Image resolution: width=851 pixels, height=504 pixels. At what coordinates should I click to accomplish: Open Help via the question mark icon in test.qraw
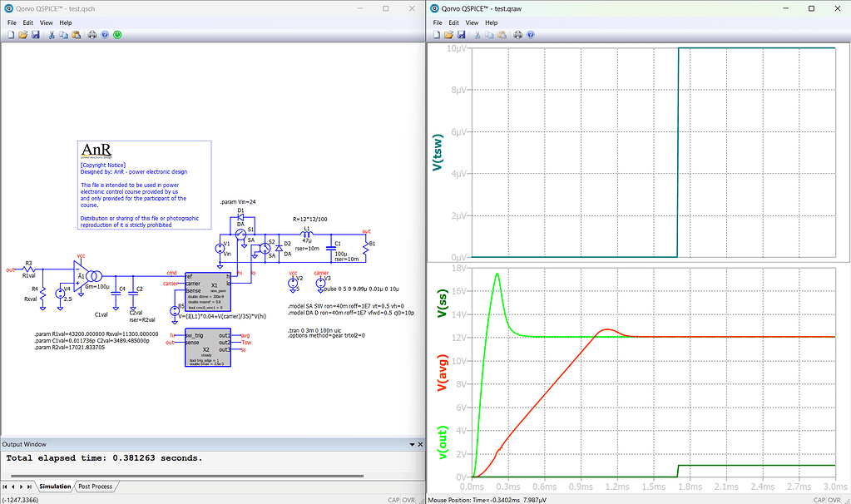(530, 34)
